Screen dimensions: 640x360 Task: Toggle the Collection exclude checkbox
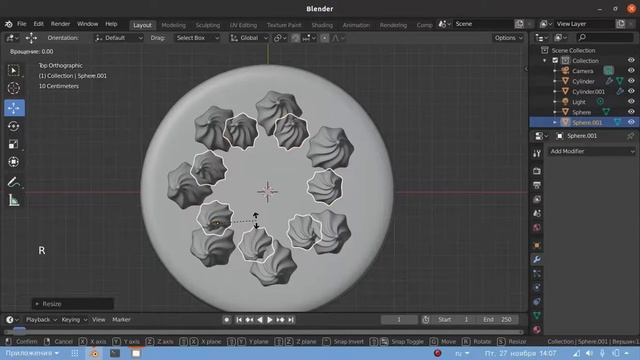(x=555, y=60)
